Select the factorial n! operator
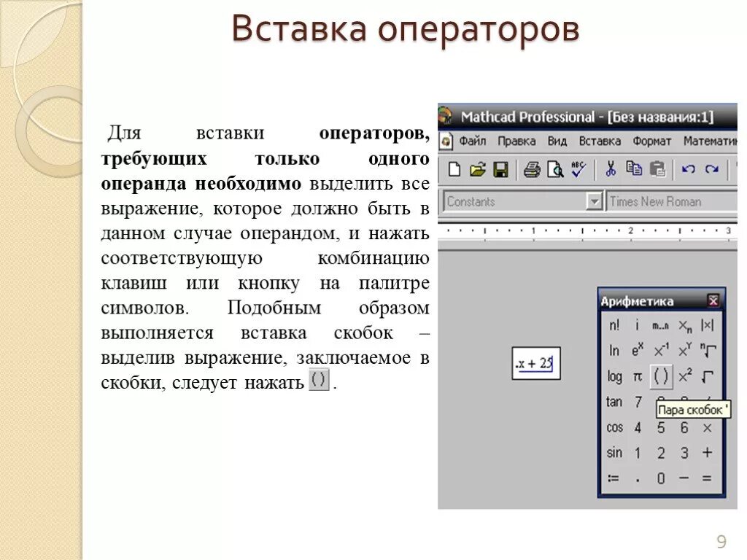This screenshot has height=560, width=747. click(613, 326)
